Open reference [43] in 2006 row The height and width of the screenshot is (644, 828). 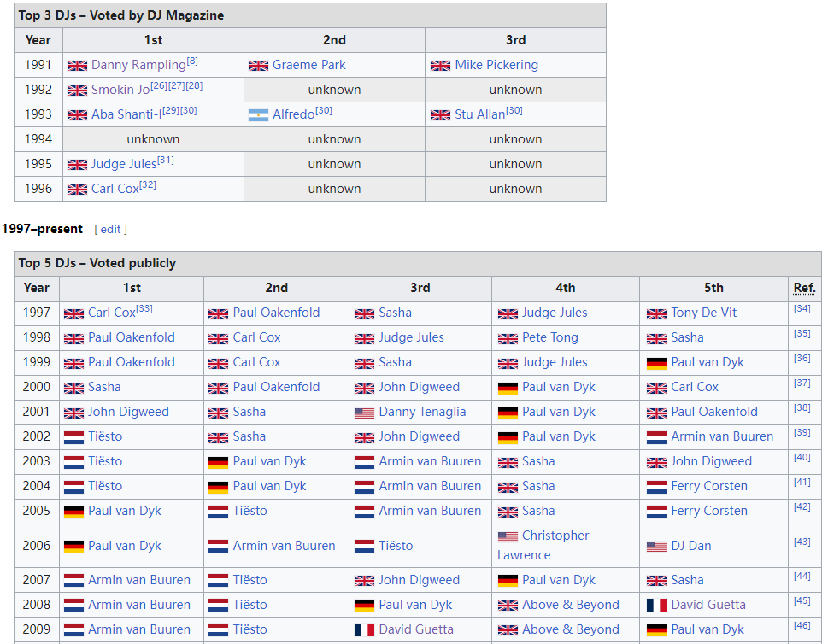pyautogui.click(x=802, y=542)
